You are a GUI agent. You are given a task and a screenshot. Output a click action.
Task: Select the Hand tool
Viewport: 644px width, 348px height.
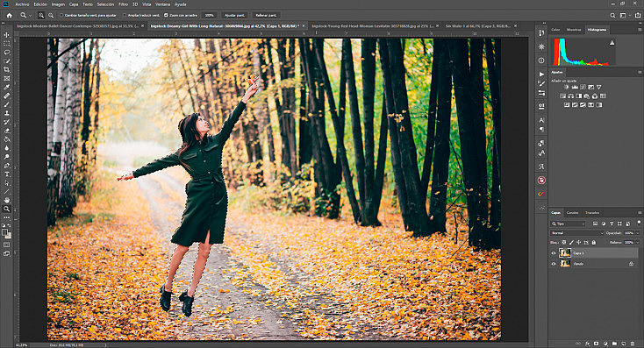click(x=6, y=200)
